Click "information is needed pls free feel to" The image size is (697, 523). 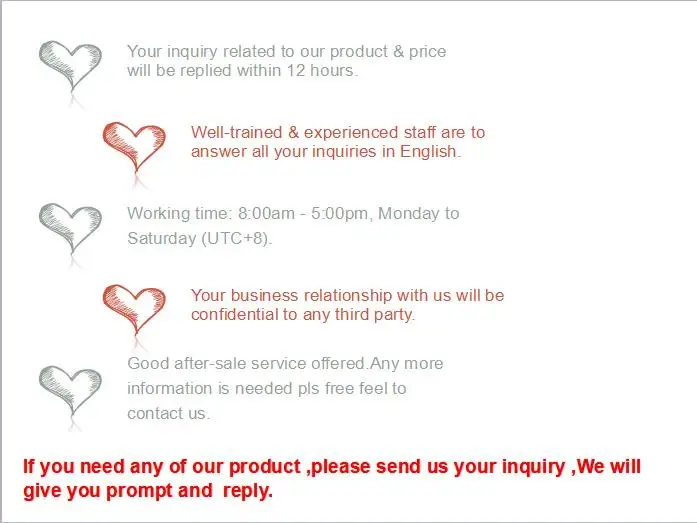click(x=266, y=388)
